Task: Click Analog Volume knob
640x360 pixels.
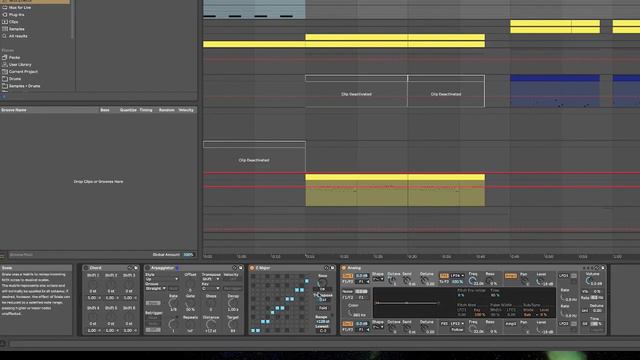Action: click(x=589, y=280)
